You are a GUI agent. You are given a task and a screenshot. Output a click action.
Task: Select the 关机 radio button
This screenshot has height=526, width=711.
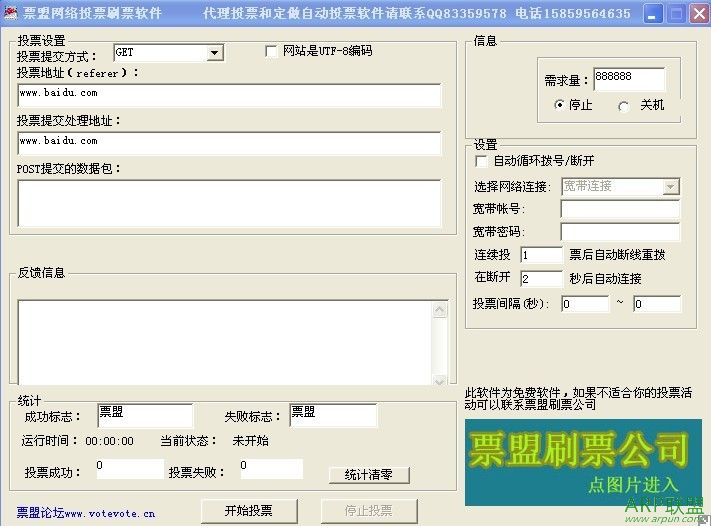point(623,106)
